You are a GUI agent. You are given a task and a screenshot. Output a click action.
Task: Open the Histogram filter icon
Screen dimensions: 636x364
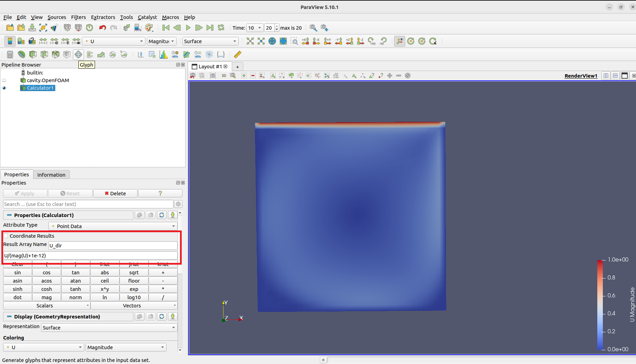pos(164,55)
